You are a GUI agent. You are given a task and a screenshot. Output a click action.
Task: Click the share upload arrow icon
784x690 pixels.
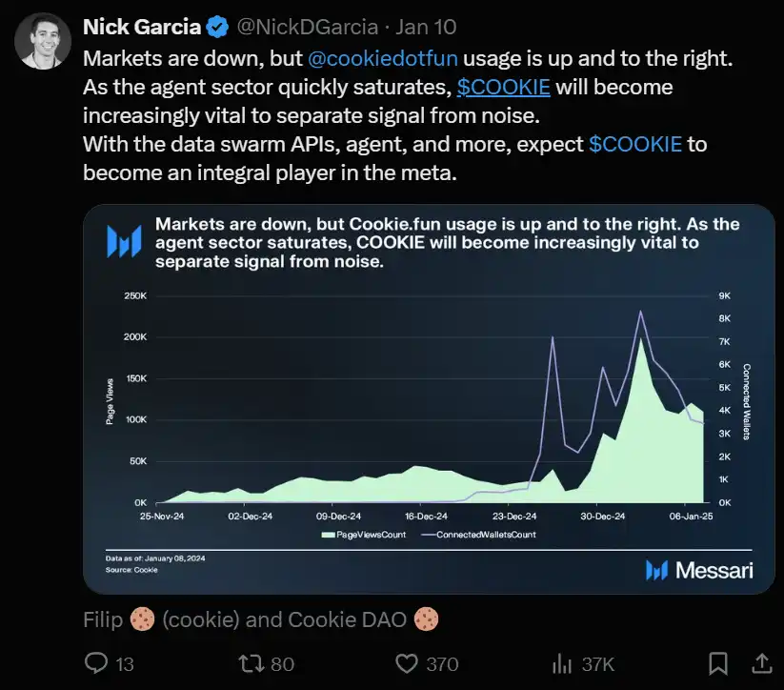click(x=762, y=662)
